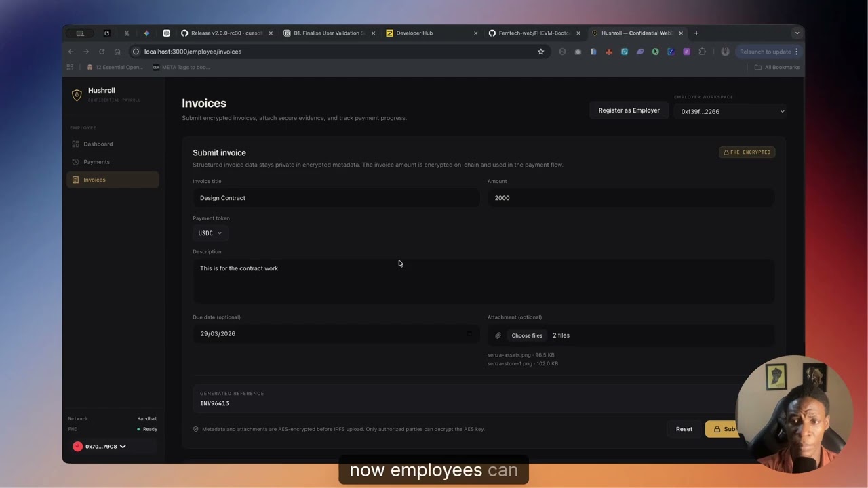Click the paperclip attachment icon
Viewport: 868px width, 488px height.
498,335
